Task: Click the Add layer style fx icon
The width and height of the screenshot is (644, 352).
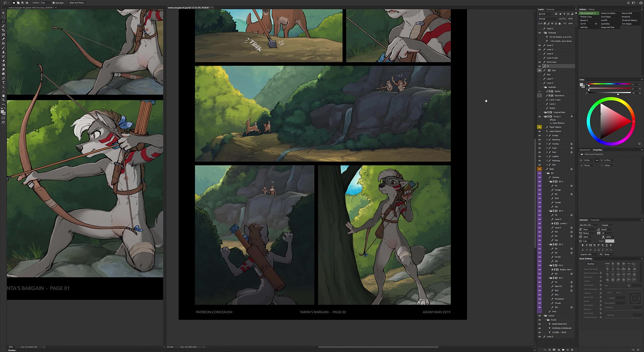Action: [550, 350]
